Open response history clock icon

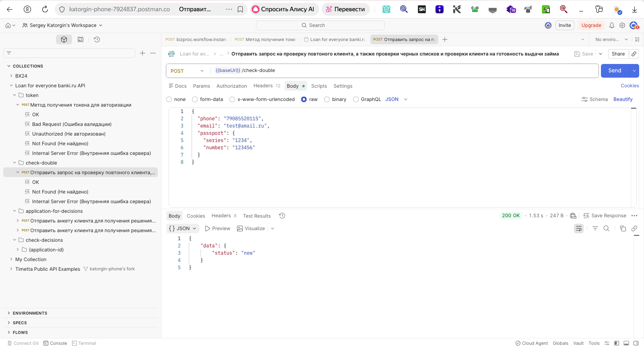coord(282,216)
